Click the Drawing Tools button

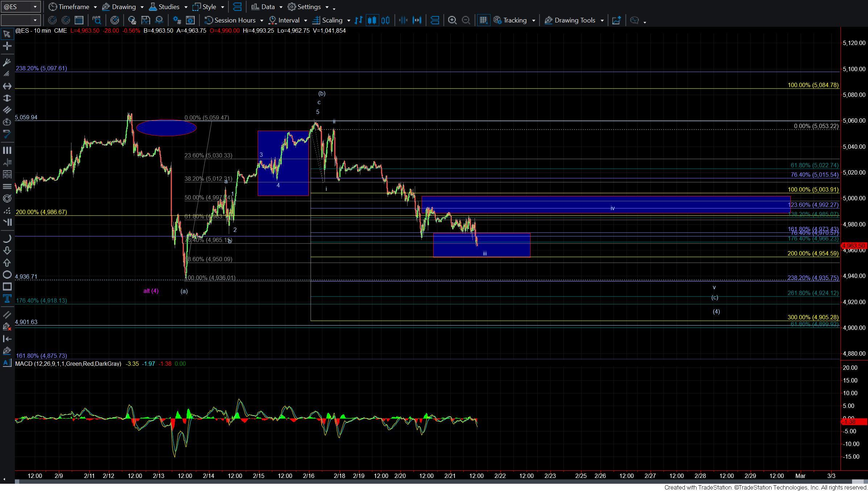point(570,20)
